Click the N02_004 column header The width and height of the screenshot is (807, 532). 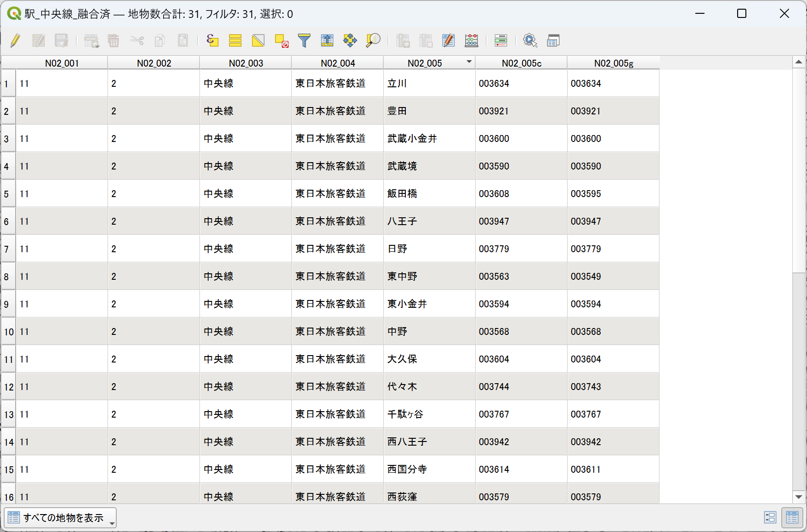(x=337, y=63)
